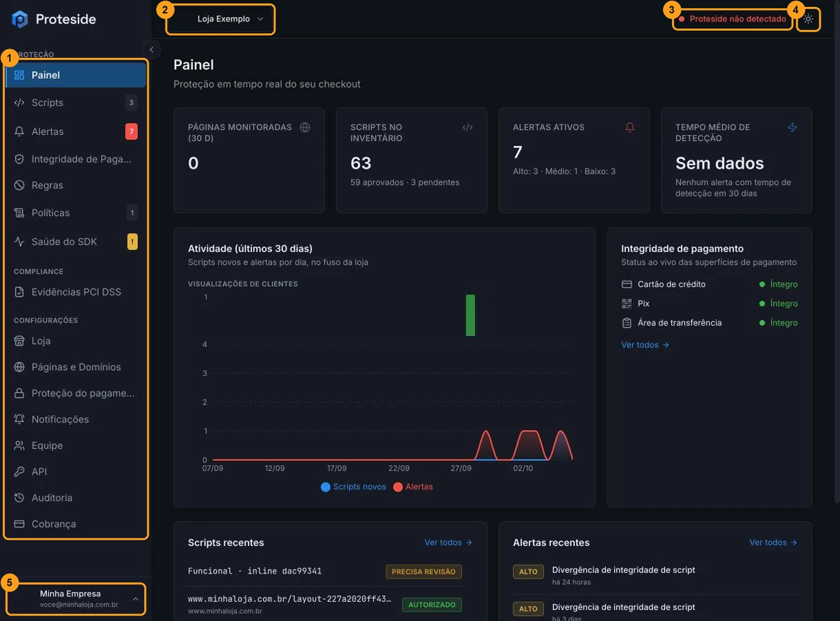840x621 pixels.
Task: Click the PRECISA REVISÃO status badge
Action: click(423, 571)
